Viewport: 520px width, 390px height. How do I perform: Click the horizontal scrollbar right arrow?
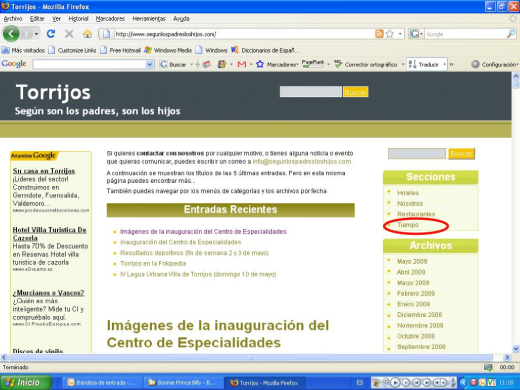507,357
